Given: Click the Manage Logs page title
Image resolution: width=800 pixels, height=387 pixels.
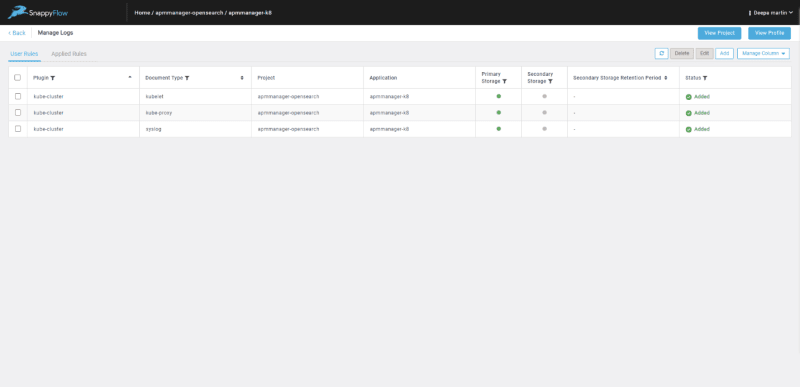Looking at the screenshot, I should [56, 33].
